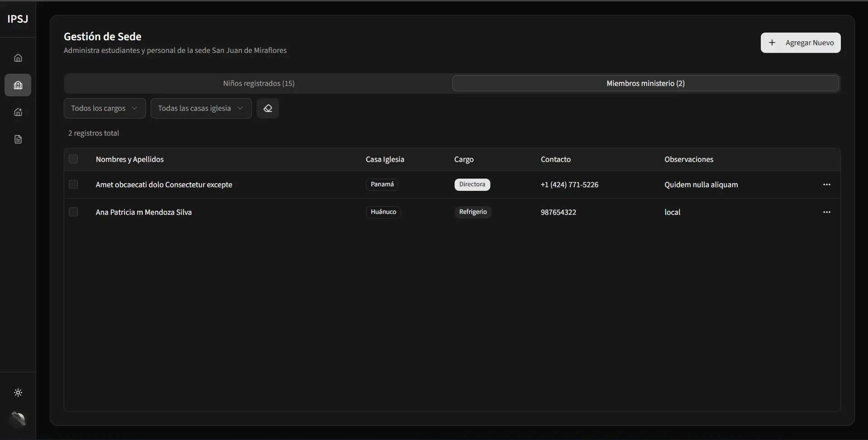
Task: Click the IPSJ logo text
Action: pyautogui.click(x=18, y=19)
